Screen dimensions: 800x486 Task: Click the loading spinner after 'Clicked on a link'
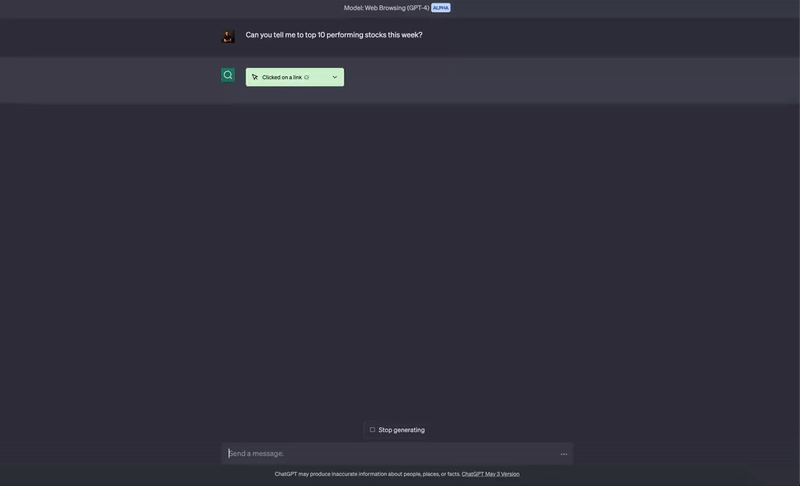(307, 78)
